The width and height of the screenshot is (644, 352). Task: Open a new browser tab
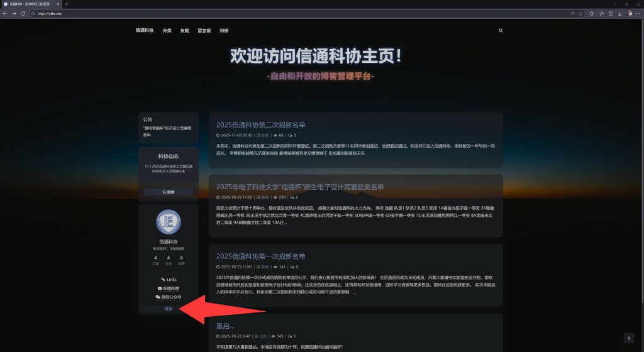[x=67, y=4]
